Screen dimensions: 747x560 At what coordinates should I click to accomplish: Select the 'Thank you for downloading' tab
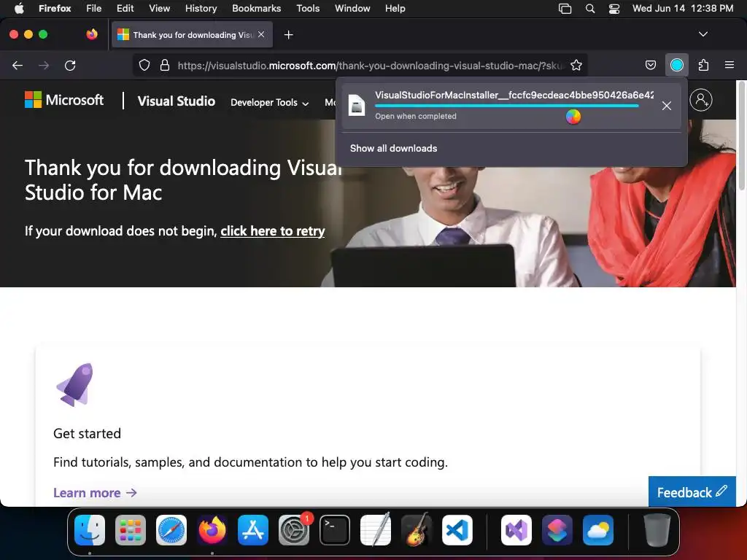[x=192, y=35]
